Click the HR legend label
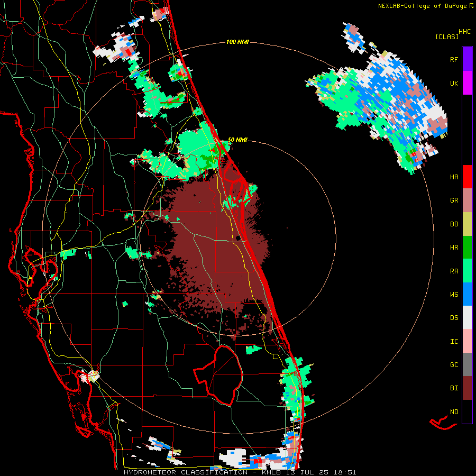Screen dimensions: 476x476 (454, 248)
